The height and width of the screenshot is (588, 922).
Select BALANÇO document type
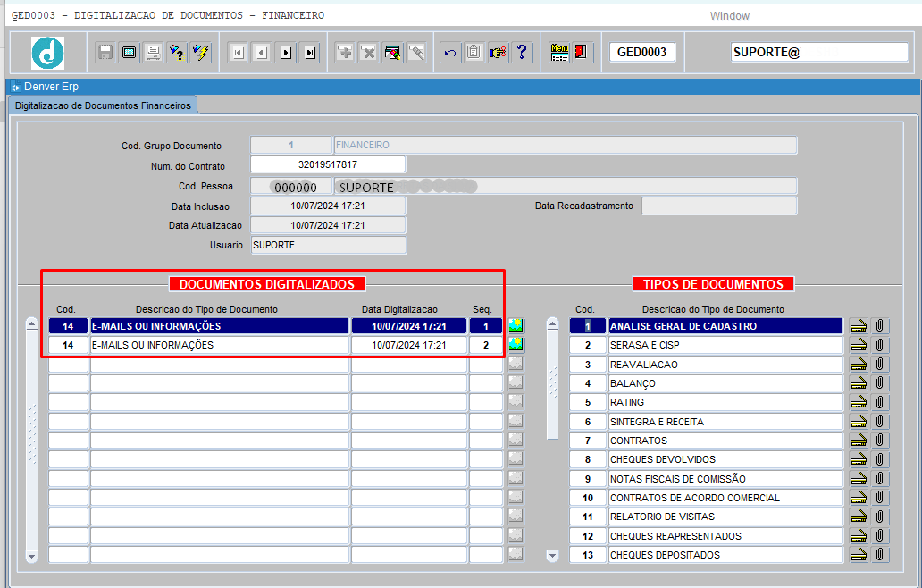[725, 382]
